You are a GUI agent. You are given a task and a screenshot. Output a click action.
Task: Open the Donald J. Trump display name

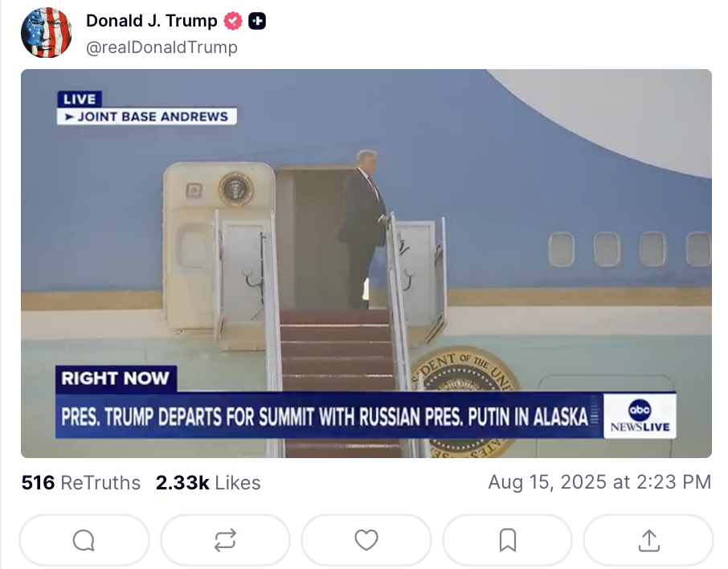pos(151,21)
